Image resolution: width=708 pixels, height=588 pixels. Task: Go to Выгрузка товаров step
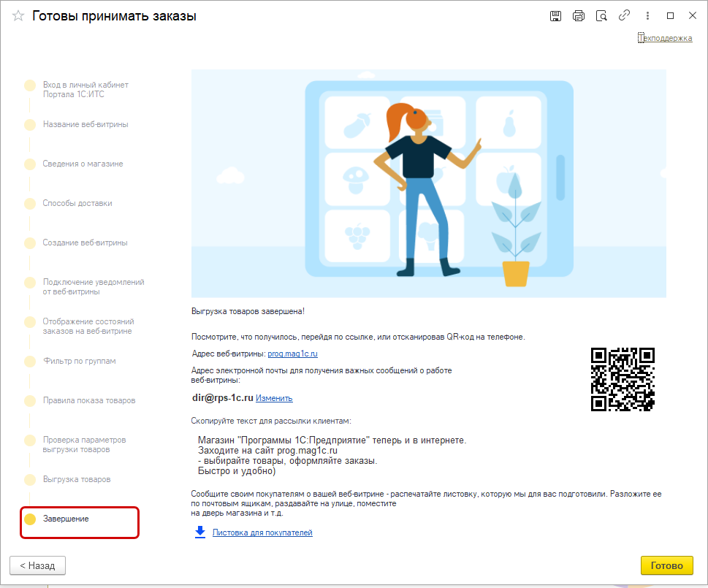click(x=77, y=479)
